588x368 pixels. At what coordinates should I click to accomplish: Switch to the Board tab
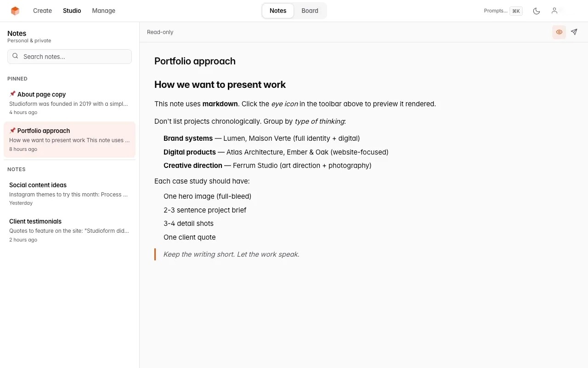coord(310,11)
